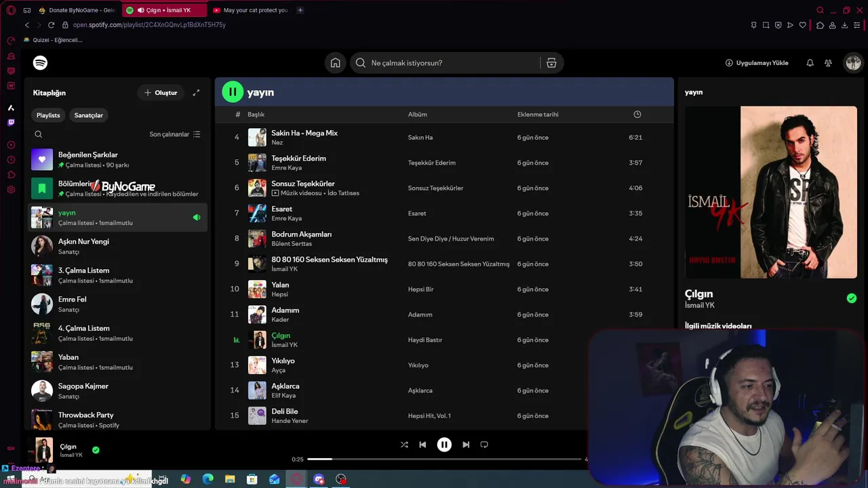Open Opera extensions puzzle icon
This screenshot has height=488, width=868.
[x=820, y=25]
